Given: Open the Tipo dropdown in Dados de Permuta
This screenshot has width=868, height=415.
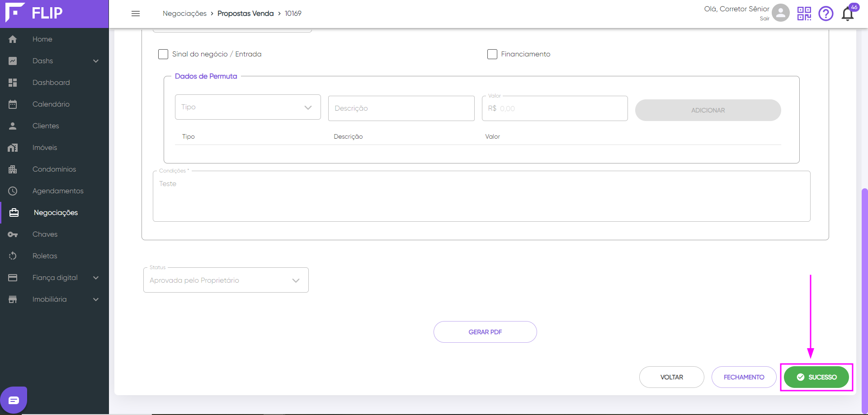Looking at the screenshot, I should [248, 107].
